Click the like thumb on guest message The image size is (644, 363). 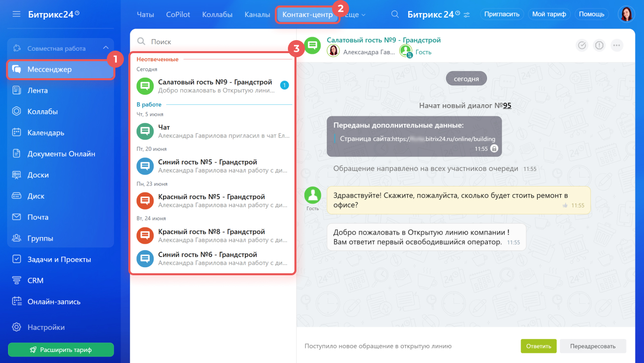565,206
